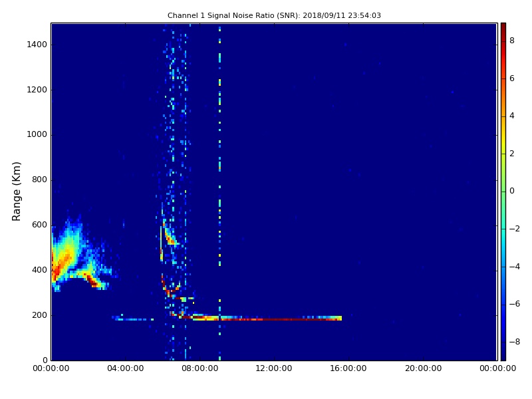Image resolution: width=532 pixels, height=399 pixels.
Task: Click the 16:00:00 time axis label
Action: point(348,368)
